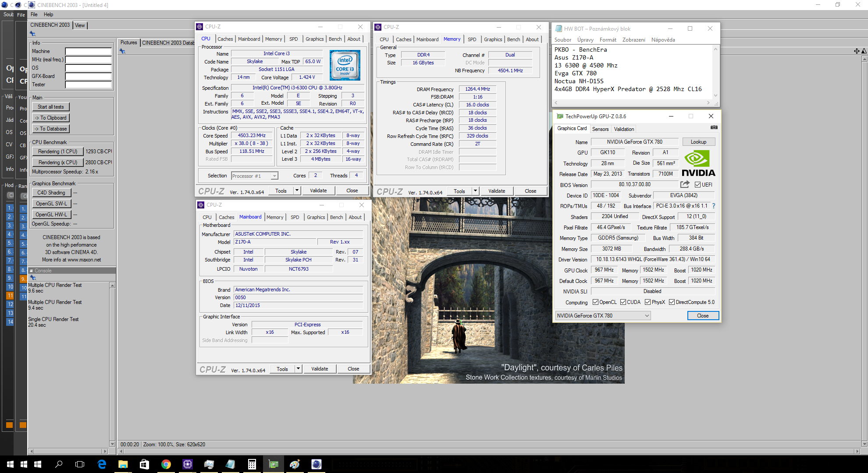Toggle the UEFI checkbox in GPU-Z

coord(697,185)
